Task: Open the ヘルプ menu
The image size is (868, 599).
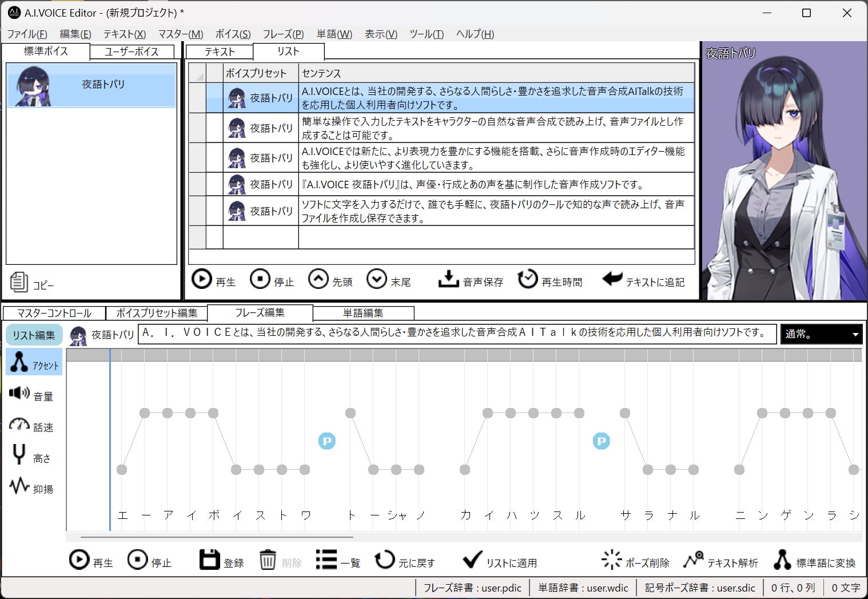Action: (475, 34)
